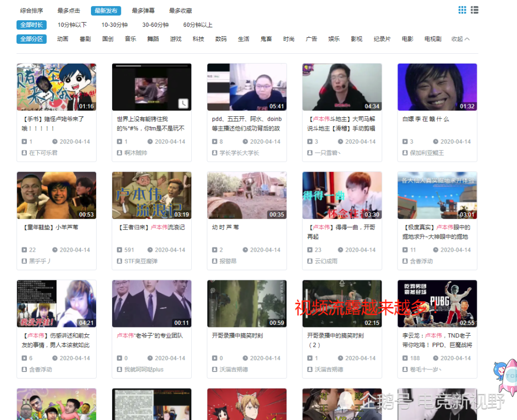The width and height of the screenshot is (517, 420).
Task: Filter by 电影 category
Action: [407, 39]
